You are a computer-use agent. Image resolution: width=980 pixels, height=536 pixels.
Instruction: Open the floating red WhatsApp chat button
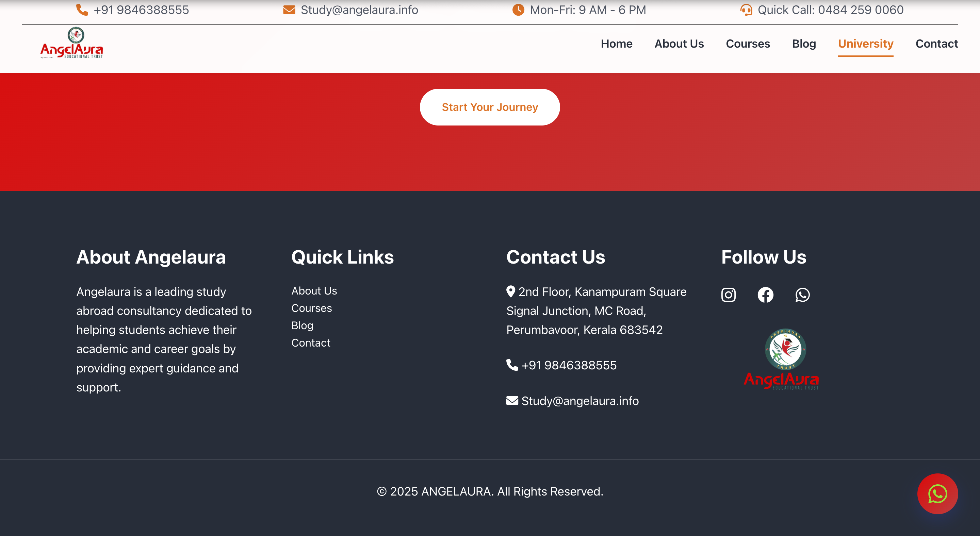[x=937, y=493]
